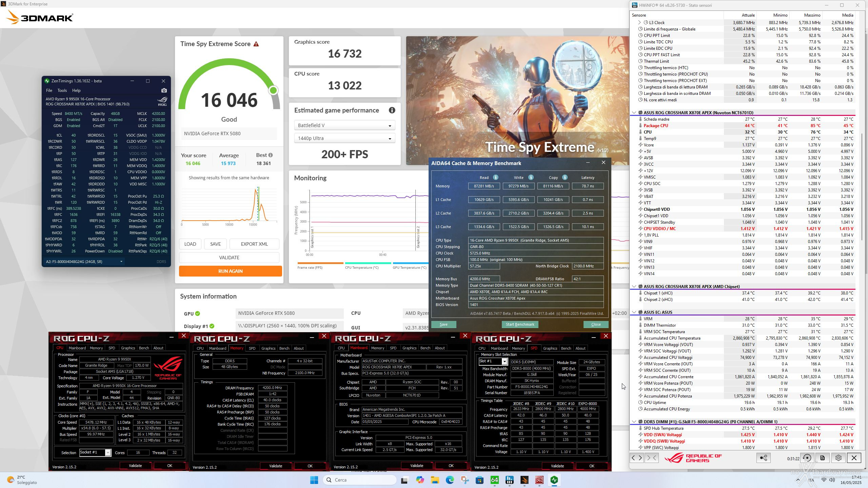Collapse the DDR5 DIMM [#1] sensor group
This screenshot has height=488, width=868.
click(634, 422)
